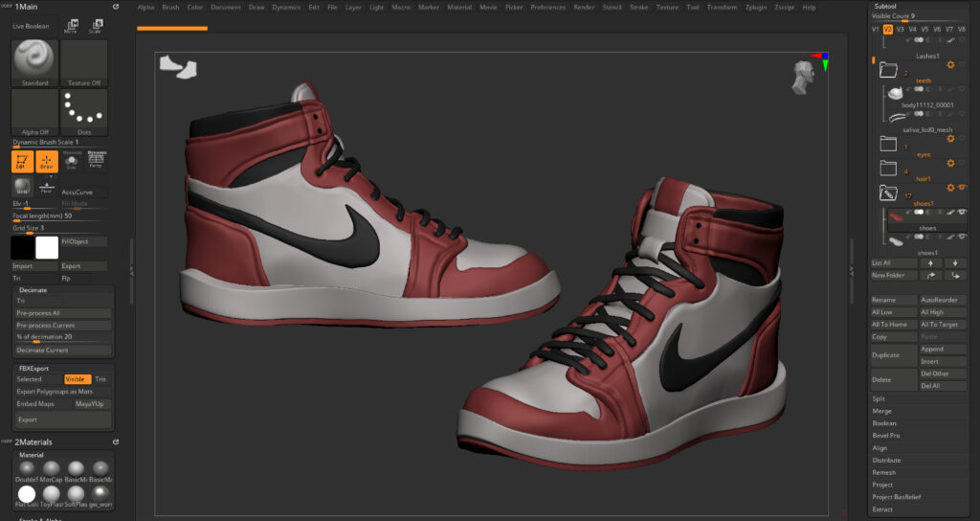Viewport: 980px width, 521px height.
Task: Click the FillObject button
Action: point(84,241)
